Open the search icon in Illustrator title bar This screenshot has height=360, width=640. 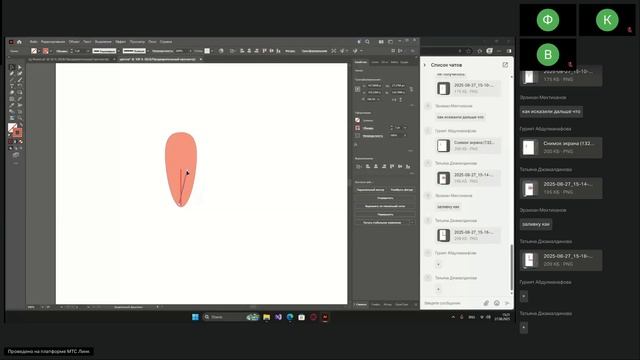point(367,42)
